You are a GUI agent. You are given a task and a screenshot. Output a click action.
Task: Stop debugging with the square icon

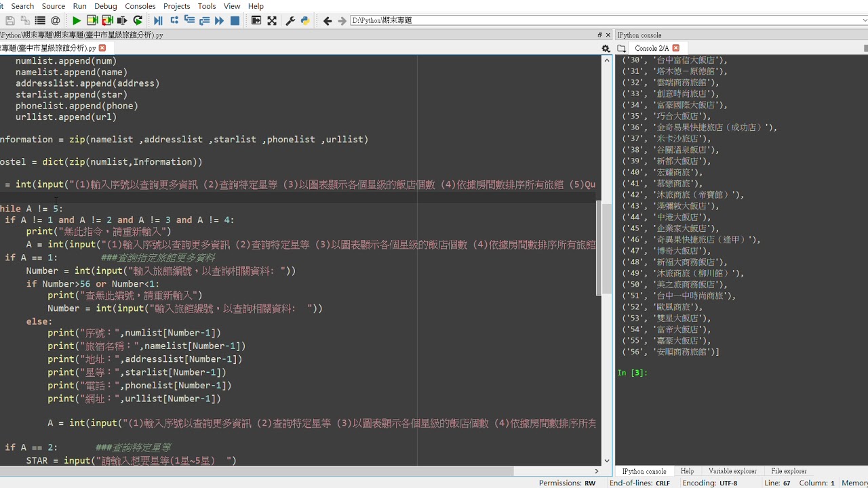click(x=235, y=21)
